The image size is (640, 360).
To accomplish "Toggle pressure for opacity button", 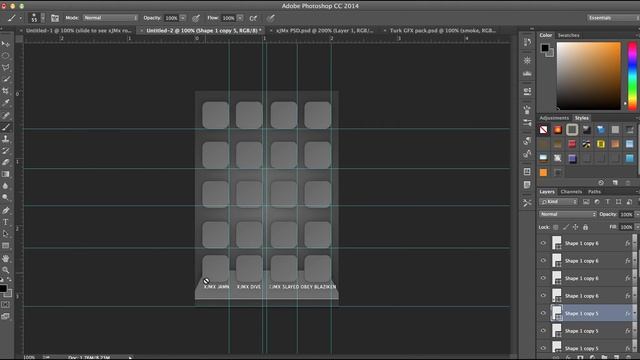I will point(196,18).
